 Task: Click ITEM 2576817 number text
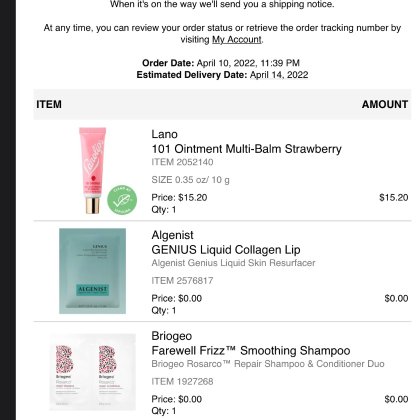pos(182,281)
